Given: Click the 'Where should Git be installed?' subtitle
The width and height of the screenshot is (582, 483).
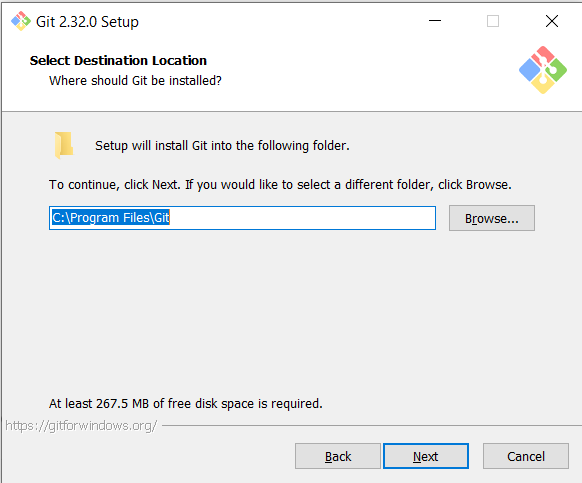Looking at the screenshot, I should point(135,81).
